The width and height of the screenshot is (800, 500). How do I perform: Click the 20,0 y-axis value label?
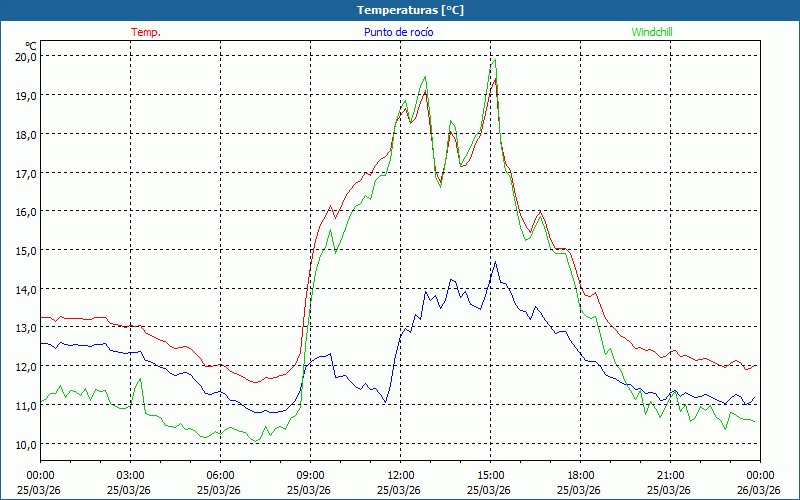26,56
